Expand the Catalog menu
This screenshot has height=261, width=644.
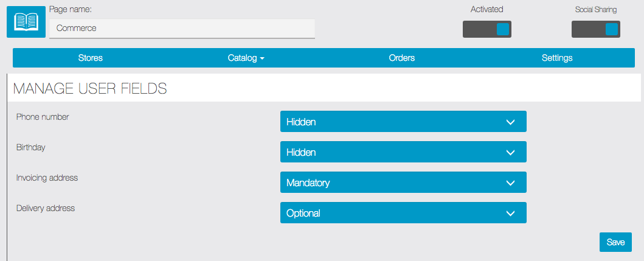pyautogui.click(x=246, y=58)
